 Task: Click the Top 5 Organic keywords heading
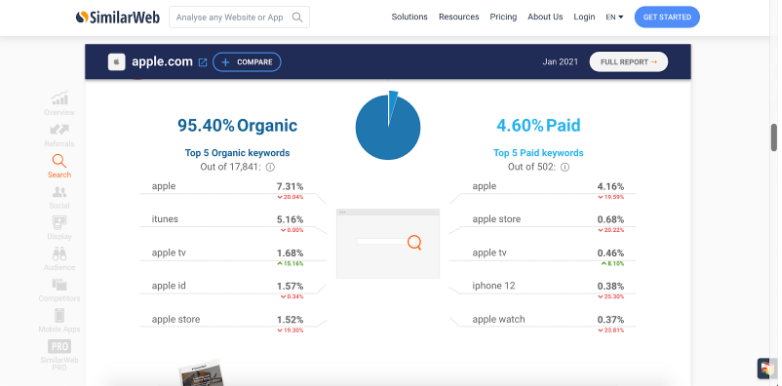click(237, 153)
